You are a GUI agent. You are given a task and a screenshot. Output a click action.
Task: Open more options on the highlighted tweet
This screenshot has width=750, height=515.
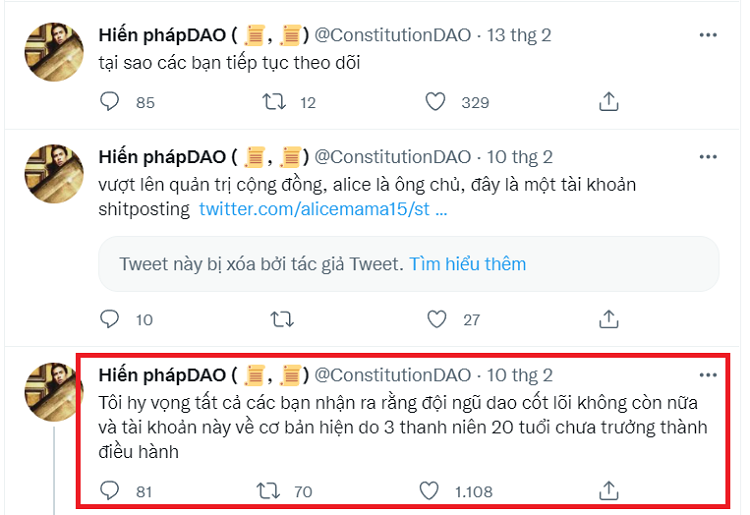tap(708, 375)
